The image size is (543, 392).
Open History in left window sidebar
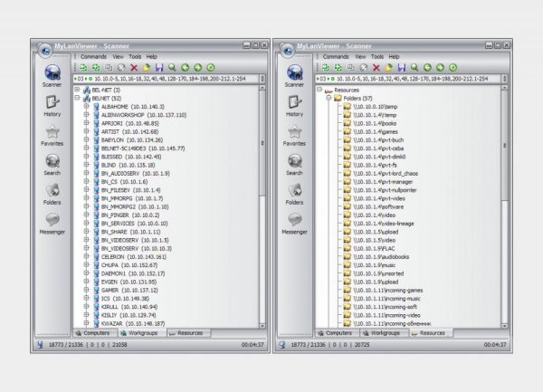[x=52, y=106]
